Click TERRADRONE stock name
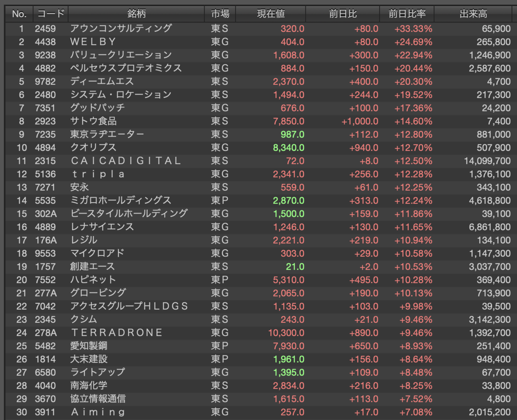The height and width of the screenshot is (420, 517). (x=116, y=332)
